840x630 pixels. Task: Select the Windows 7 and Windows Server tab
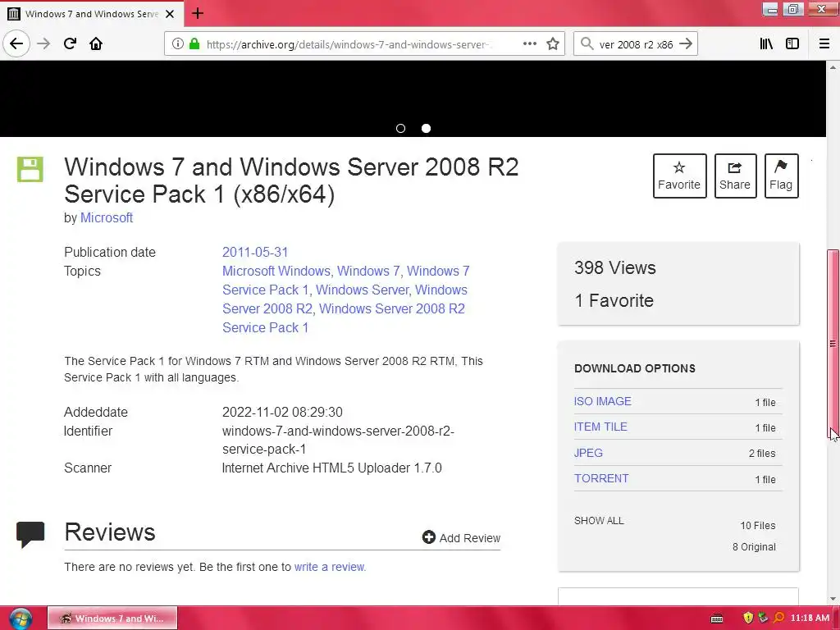pos(92,14)
